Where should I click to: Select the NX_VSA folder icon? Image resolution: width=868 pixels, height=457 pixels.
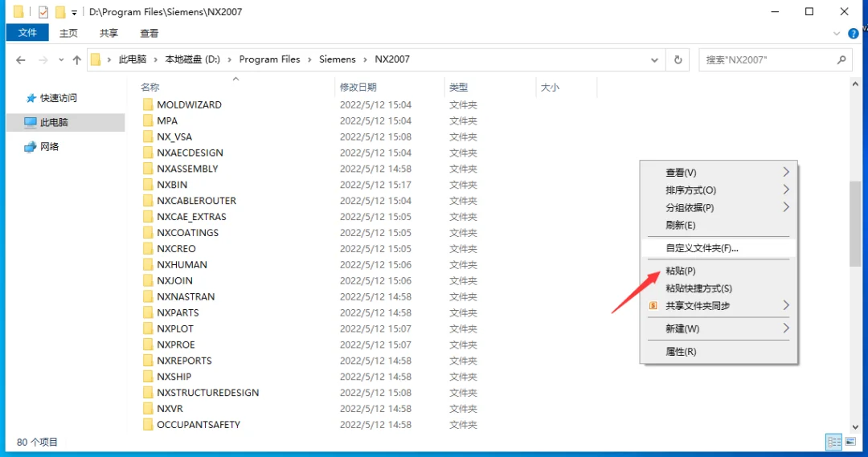tap(147, 137)
